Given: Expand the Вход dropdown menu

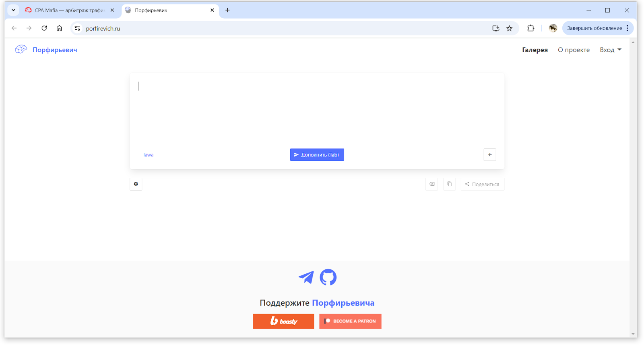Looking at the screenshot, I should [x=611, y=50].
